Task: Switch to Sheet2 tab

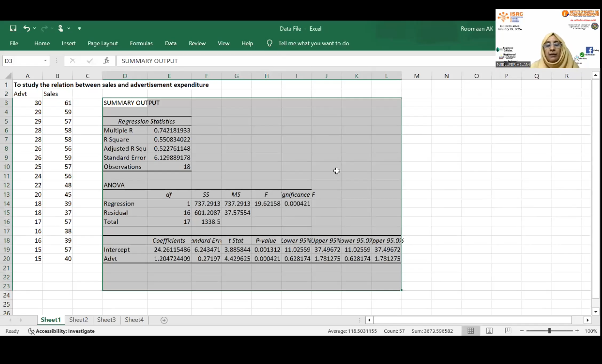Action: (x=78, y=320)
